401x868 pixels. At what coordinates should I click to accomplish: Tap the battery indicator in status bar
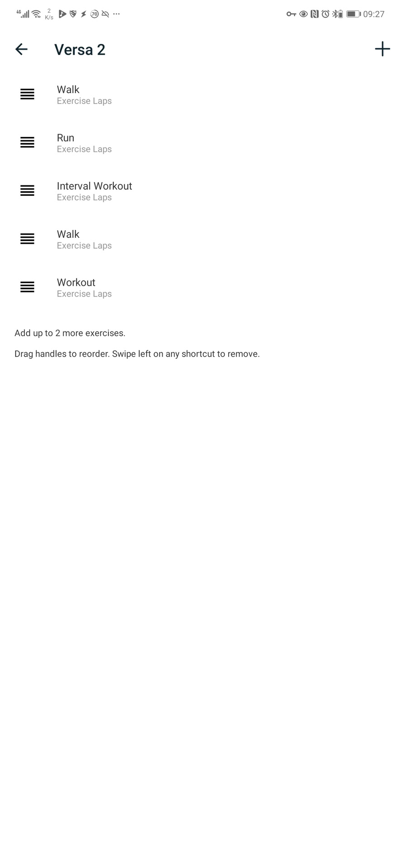pyautogui.click(x=353, y=14)
